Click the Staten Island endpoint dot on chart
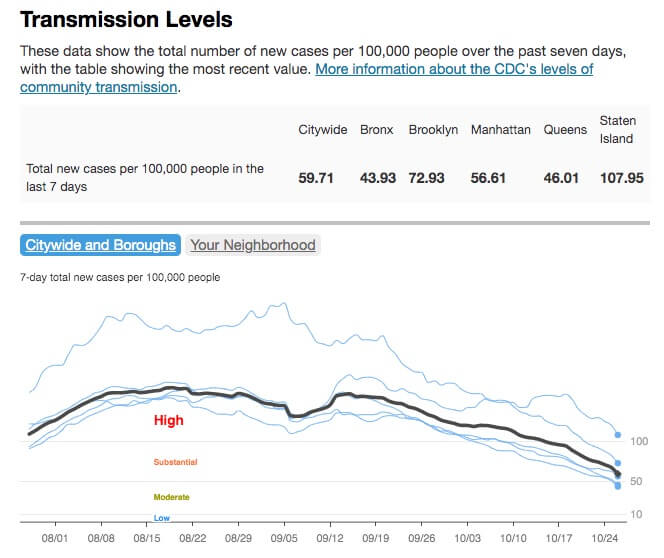 (x=618, y=435)
